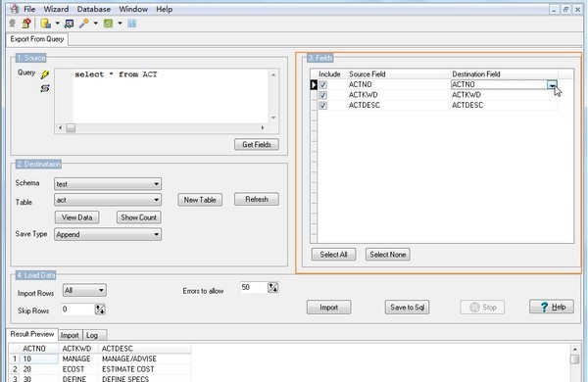Click the lightning execute icon beside Query

click(x=45, y=74)
